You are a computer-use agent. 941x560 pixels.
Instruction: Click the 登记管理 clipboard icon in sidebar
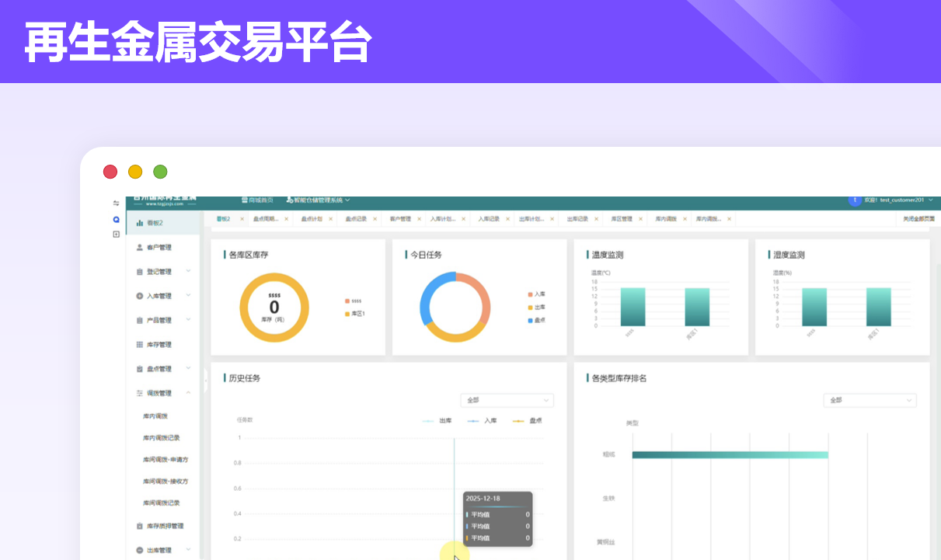tap(140, 272)
